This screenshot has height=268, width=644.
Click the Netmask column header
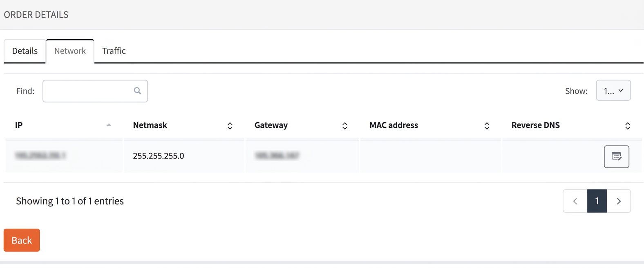tap(150, 125)
